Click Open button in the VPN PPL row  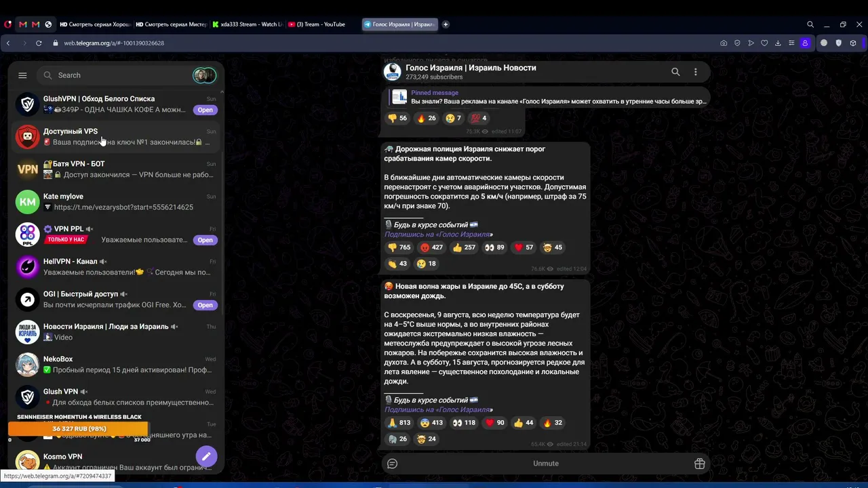click(205, 240)
